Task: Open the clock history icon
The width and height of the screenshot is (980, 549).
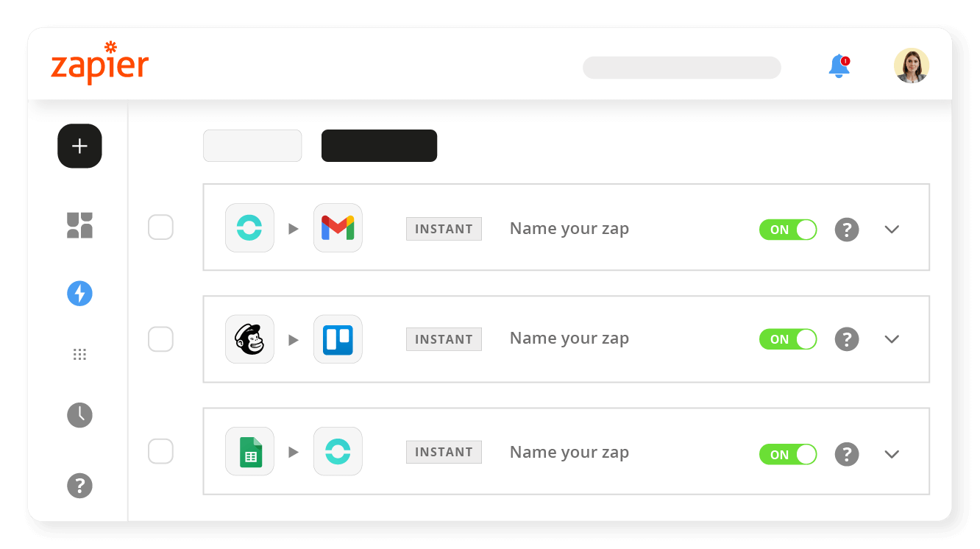Action: tap(79, 415)
